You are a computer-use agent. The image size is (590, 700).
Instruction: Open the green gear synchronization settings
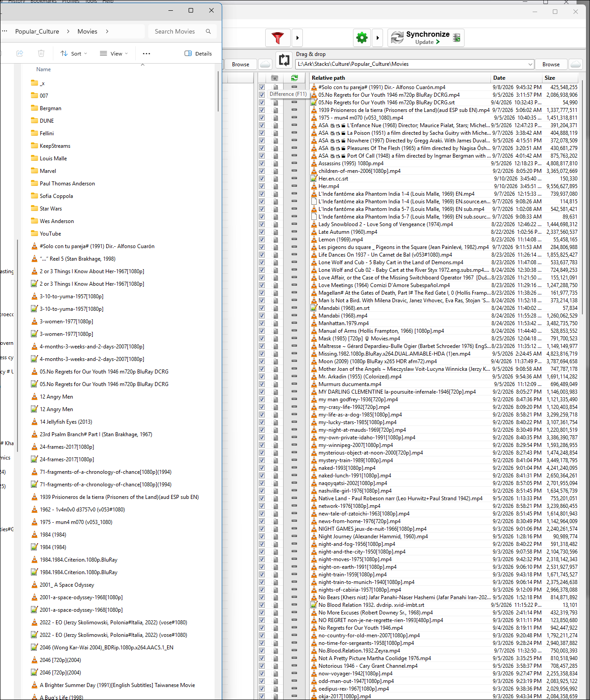362,38
